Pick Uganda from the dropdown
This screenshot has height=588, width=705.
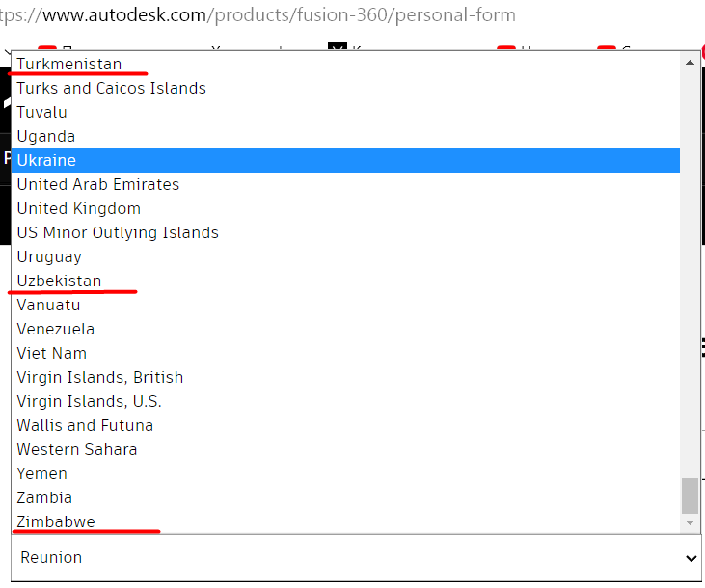45,136
